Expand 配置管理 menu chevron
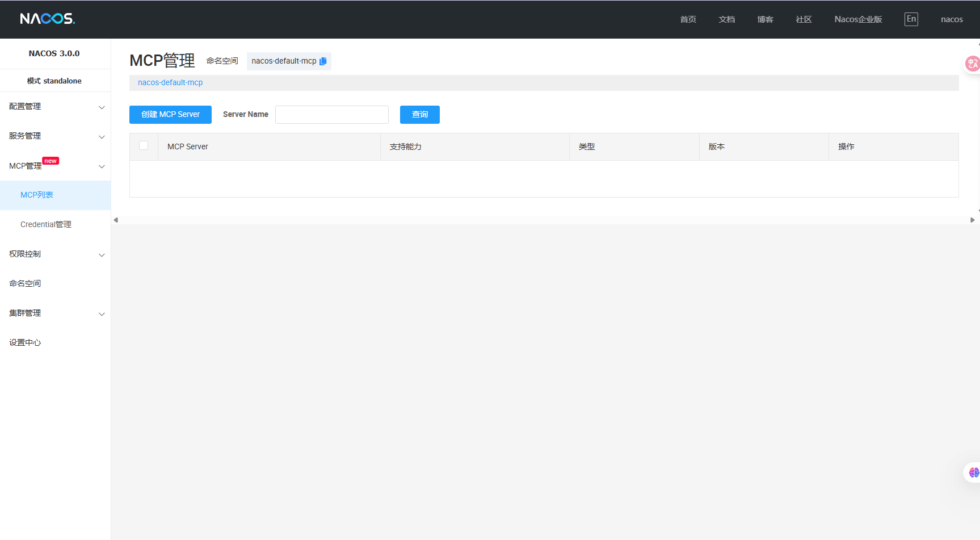 pyautogui.click(x=102, y=107)
